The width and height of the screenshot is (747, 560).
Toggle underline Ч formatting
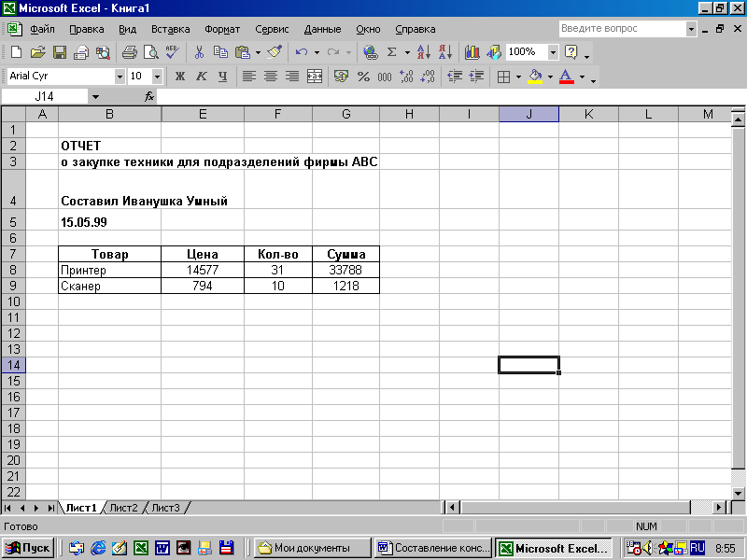(x=222, y=77)
